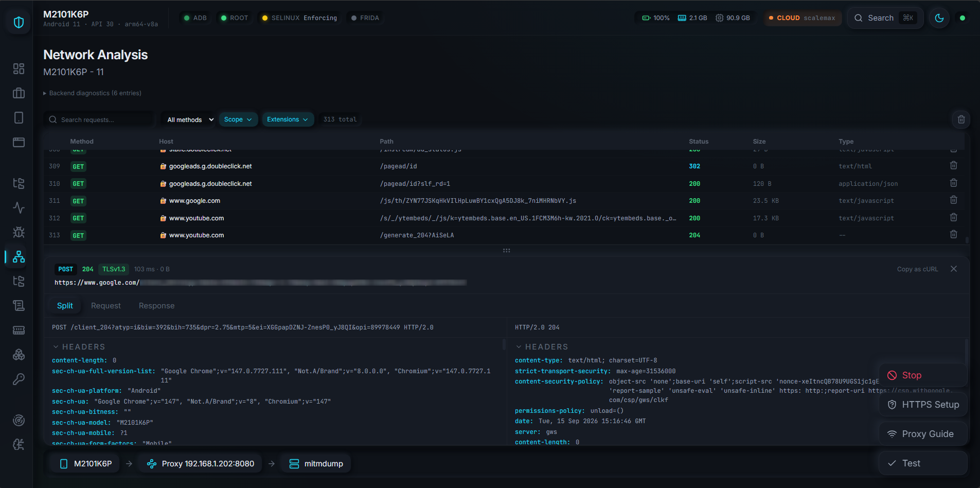Select the phone device icon in sidebar
980x488 pixels.
click(19, 118)
